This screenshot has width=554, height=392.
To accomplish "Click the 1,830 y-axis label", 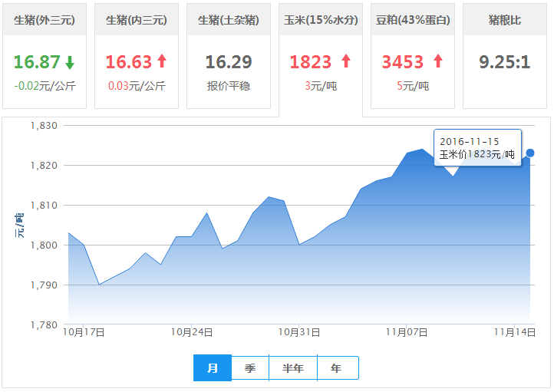I will coord(45,126).
